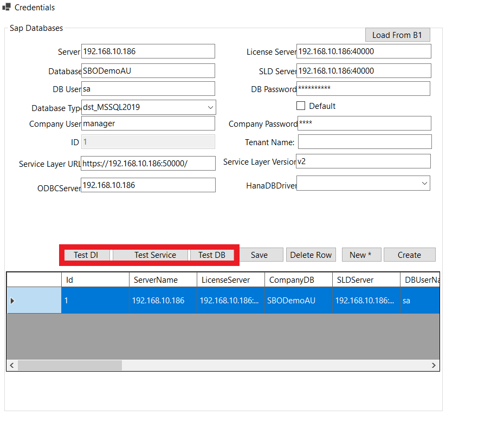Click the SLDServer cell in grid row
The height and width of the screenshot is (442, 504).
coord(366,300)
